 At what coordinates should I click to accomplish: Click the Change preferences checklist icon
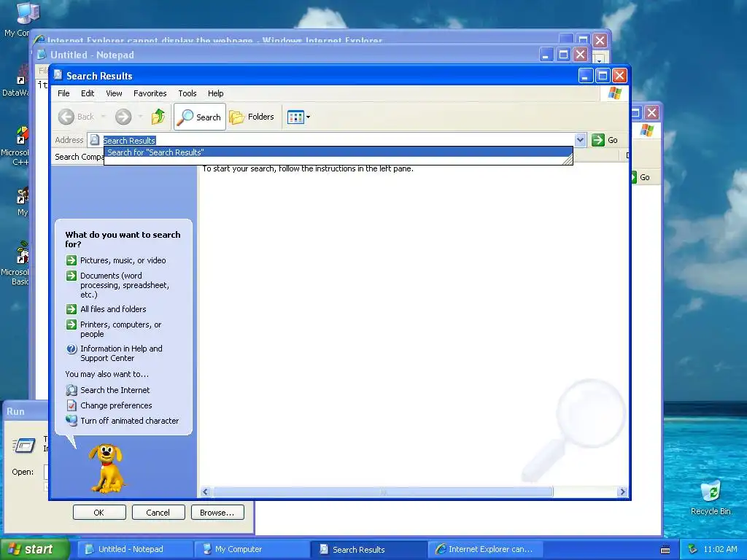[71, 405]
